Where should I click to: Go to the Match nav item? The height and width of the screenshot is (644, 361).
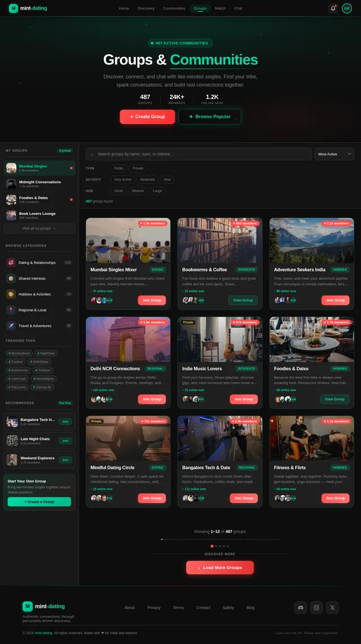pos(220,8)
